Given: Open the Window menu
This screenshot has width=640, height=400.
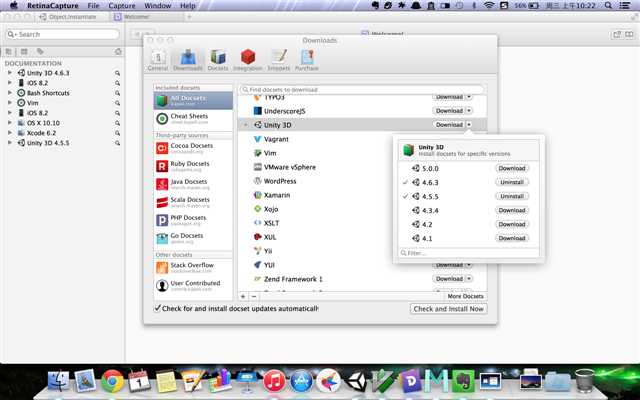Looking at the screenshot, I should (158, 6).
